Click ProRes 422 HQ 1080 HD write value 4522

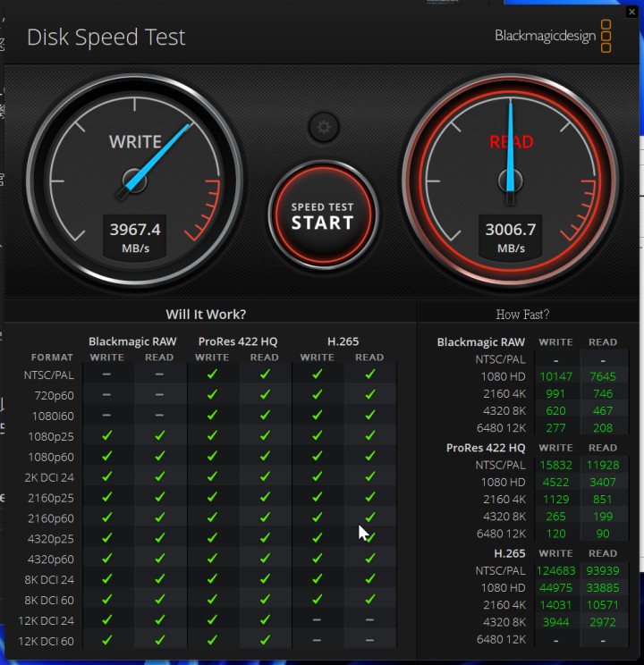[x=555, y=482]
